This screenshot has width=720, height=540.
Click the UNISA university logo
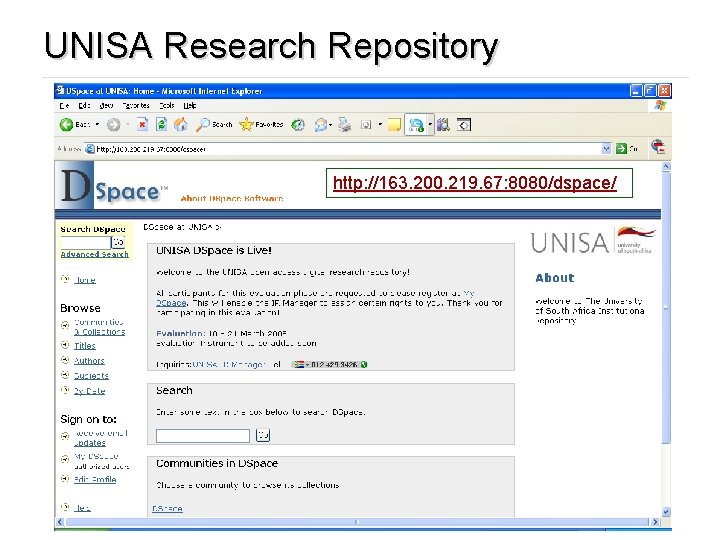pyautogui.click(x=593, y=241)
